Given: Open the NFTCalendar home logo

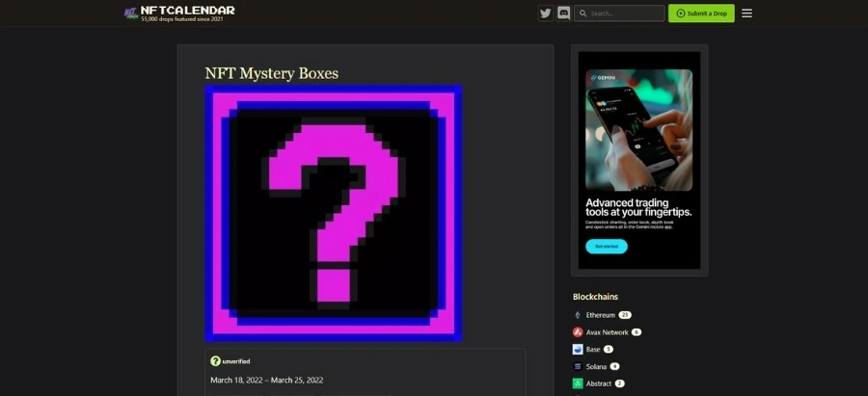Looking at the screenshot, I should [x=179, y=13].
